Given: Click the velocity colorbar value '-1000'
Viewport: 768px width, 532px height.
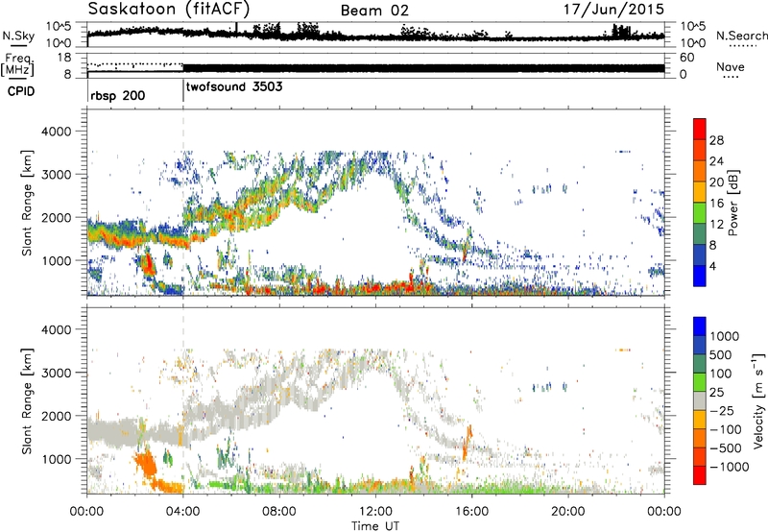Looking at the screenshot, I should coord(730,467).
